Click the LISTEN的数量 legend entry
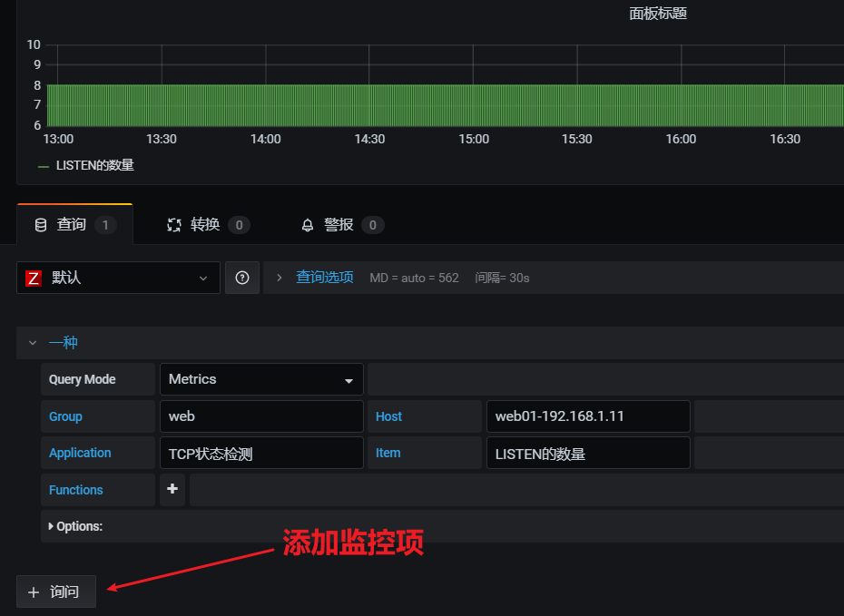 [94, 165]
